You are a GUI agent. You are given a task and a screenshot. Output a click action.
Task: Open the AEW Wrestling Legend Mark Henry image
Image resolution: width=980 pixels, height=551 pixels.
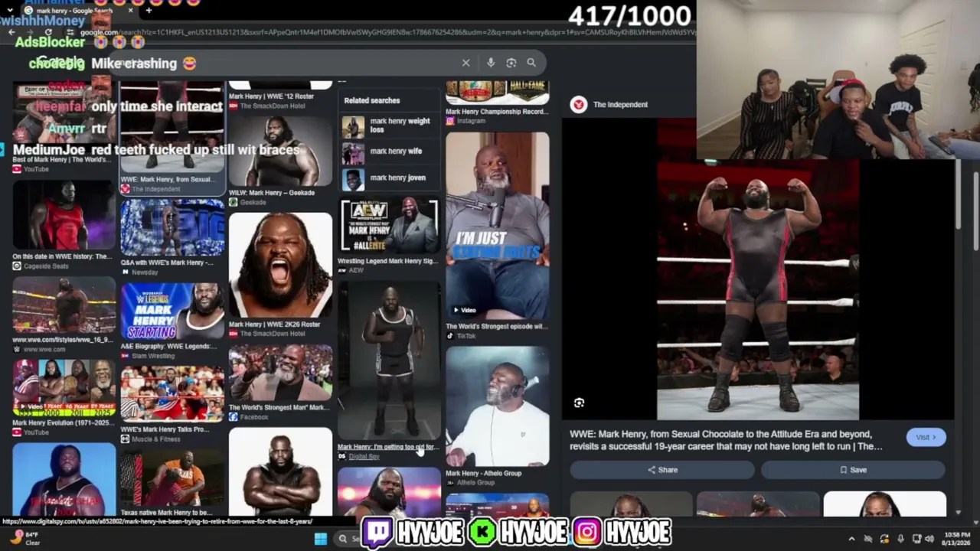389,226
